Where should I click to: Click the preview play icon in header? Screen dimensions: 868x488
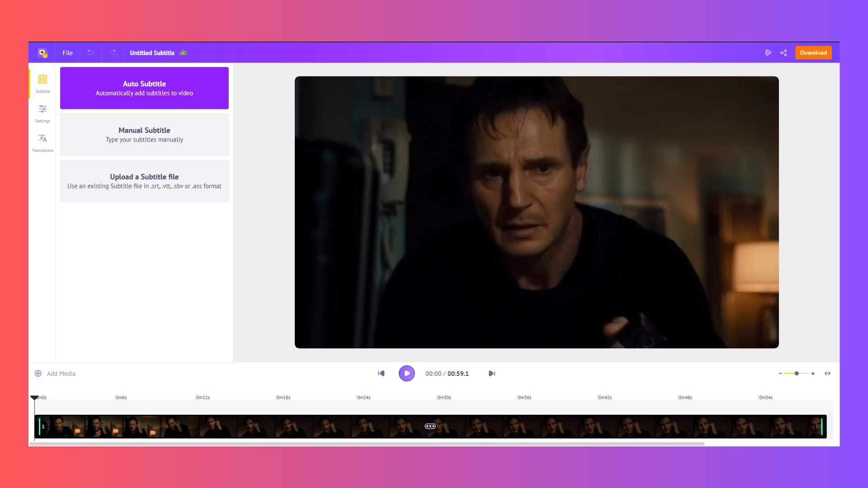pyautogui.click(x=768, y=53)
